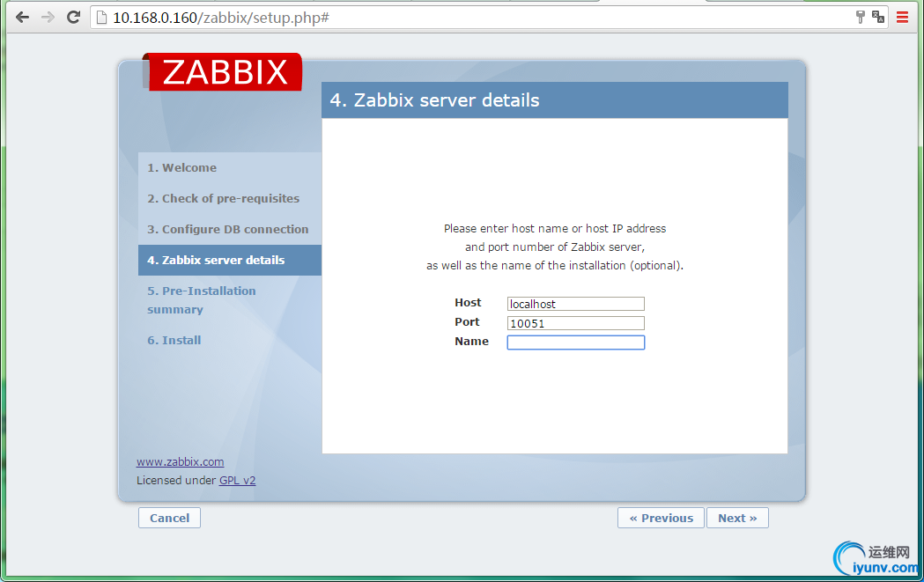
Task: Click the Port input field
Action: (576, 323)
